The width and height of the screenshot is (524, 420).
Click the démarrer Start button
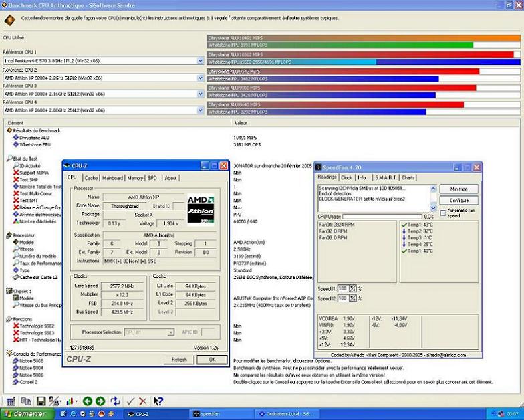27,414
